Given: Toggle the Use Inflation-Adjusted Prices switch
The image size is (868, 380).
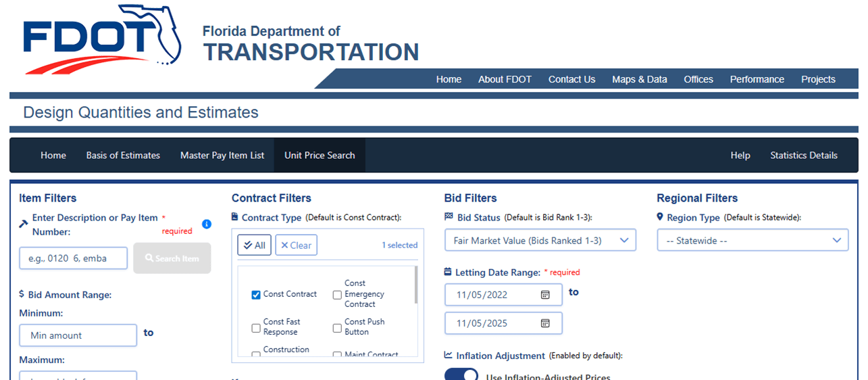Looking at the screenshot, I should (x=461, y=375).
